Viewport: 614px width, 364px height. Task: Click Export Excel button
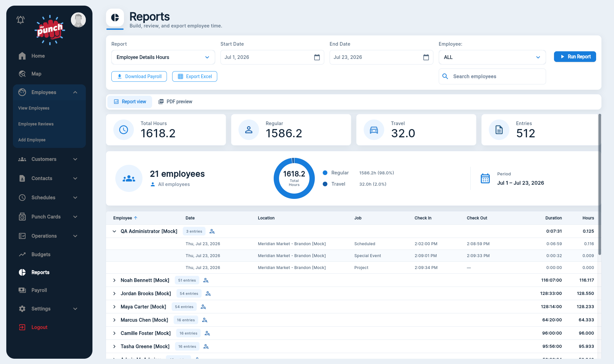click(195, 76)
